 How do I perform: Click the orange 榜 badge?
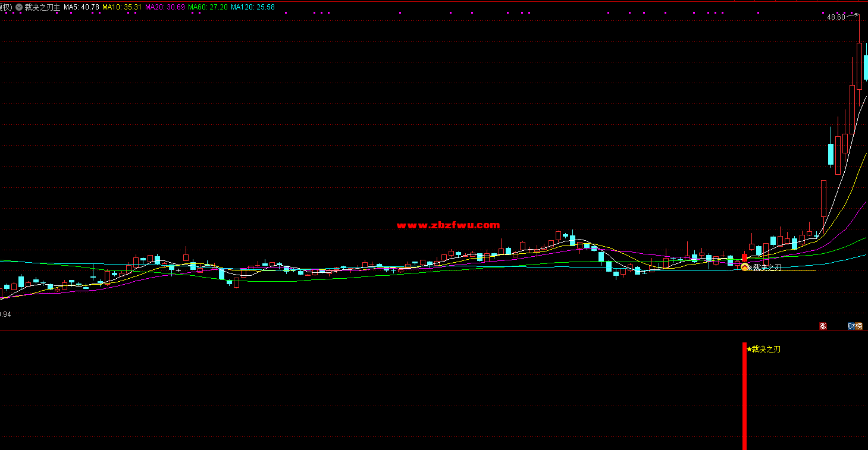(858, 326)
